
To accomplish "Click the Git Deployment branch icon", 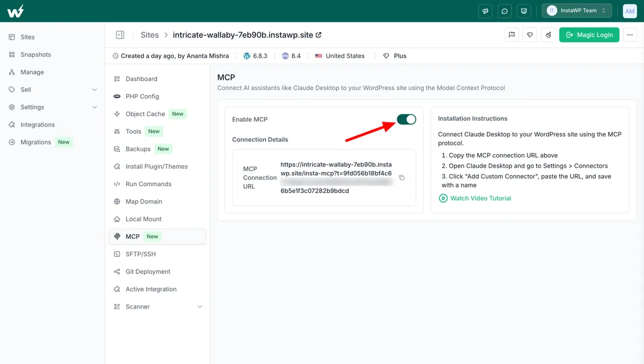I will pyautogui.click(x=117, y=272).
